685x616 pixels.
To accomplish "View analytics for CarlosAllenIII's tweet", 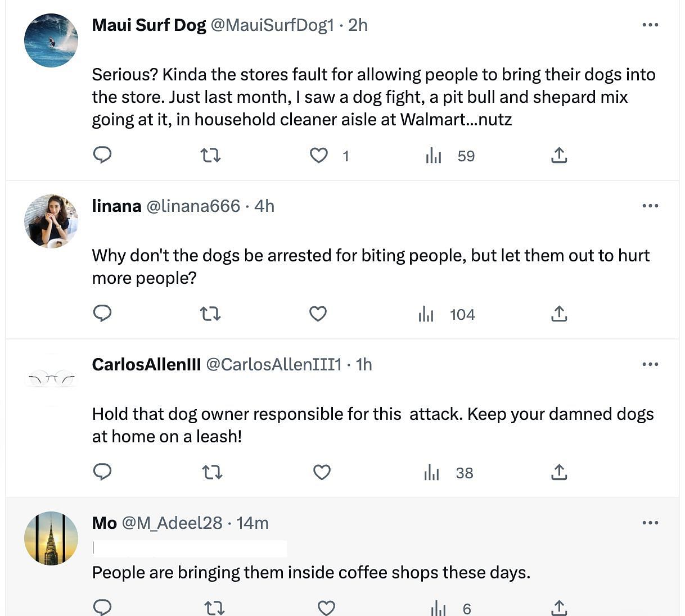I will pos(432,473).
